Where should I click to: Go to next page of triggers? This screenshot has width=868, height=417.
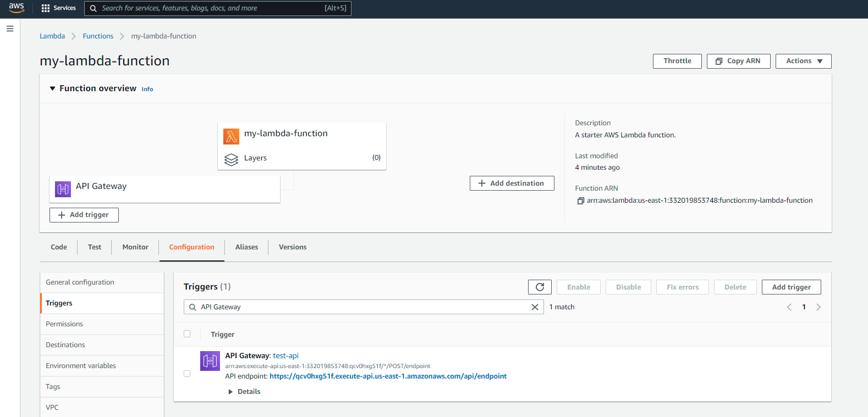coord(818,307)
